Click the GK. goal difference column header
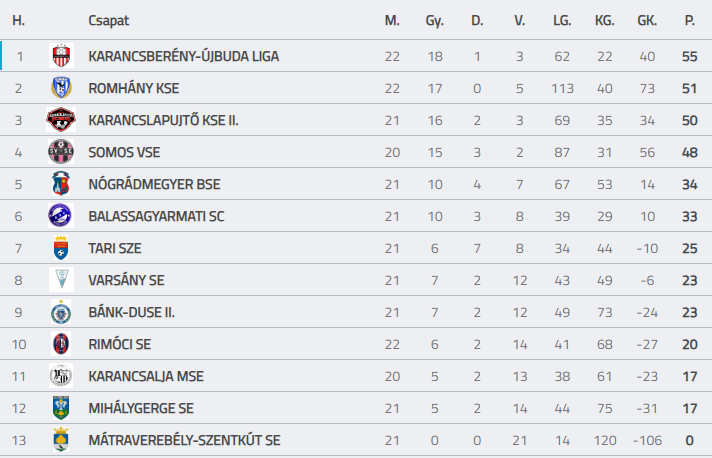Image resolution: width=712 pixels, height=458 pixels. click(x=647, y=20)
